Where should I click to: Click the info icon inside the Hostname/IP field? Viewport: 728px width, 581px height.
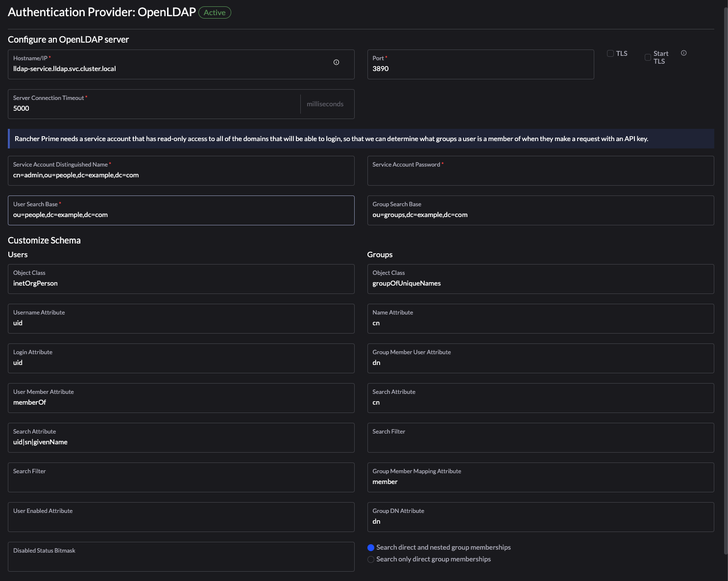(x=336, y=62)
